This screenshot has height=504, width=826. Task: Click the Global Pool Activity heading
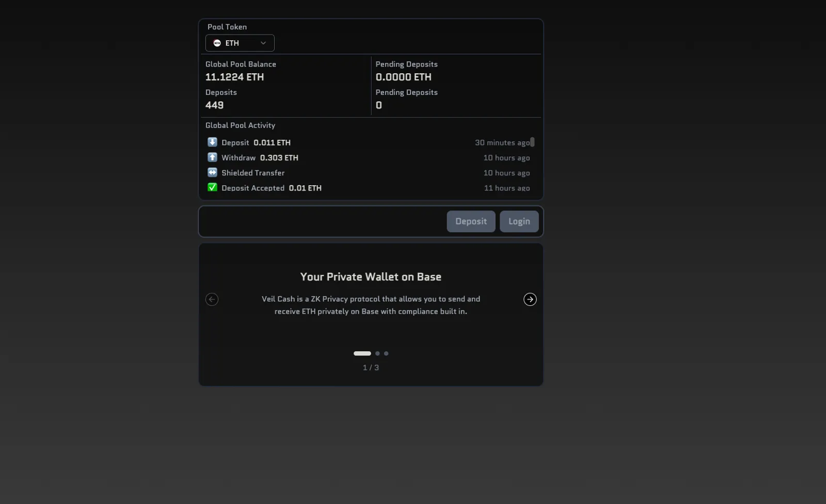click(240, 125)
